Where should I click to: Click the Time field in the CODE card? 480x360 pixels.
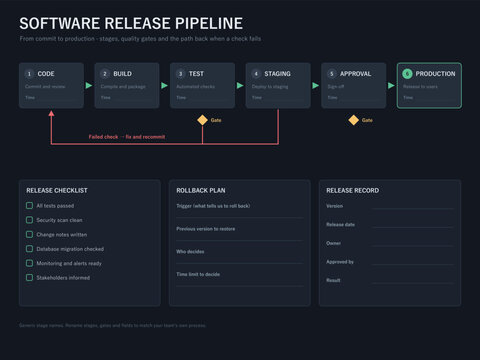coord(51,98)
